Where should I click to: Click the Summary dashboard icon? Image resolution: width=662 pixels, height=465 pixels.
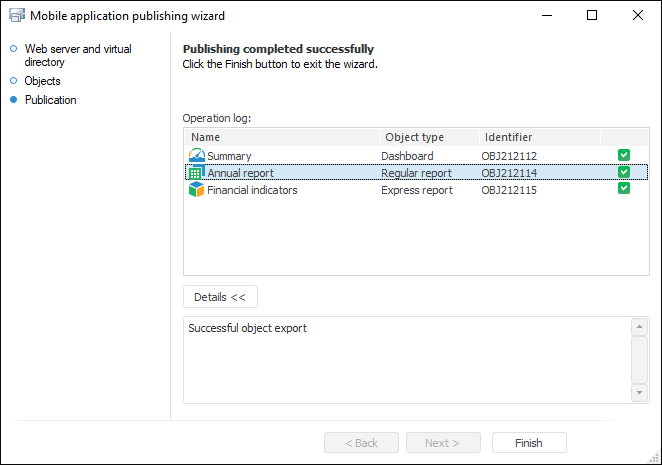click(x=196, y=155)
